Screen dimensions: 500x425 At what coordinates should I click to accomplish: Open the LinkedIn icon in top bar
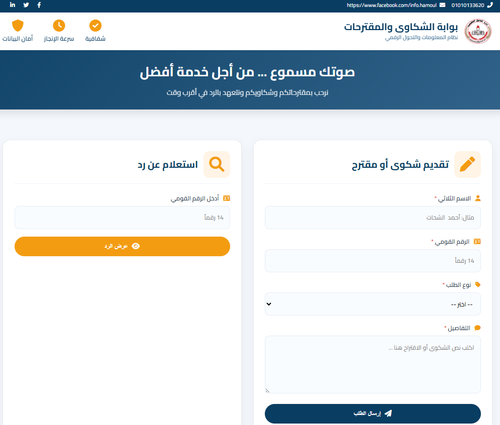tap(12, 5)
